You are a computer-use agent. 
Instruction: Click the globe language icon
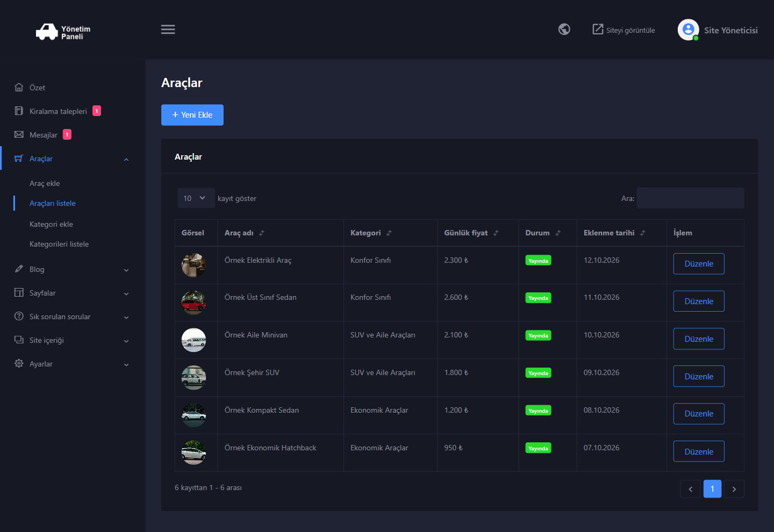(564, 29)
